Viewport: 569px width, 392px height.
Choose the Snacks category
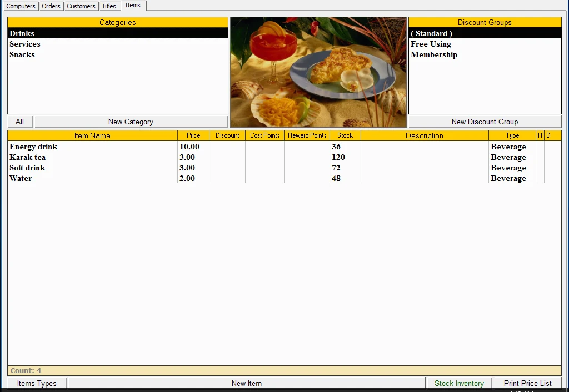click(x=118, y=54)
